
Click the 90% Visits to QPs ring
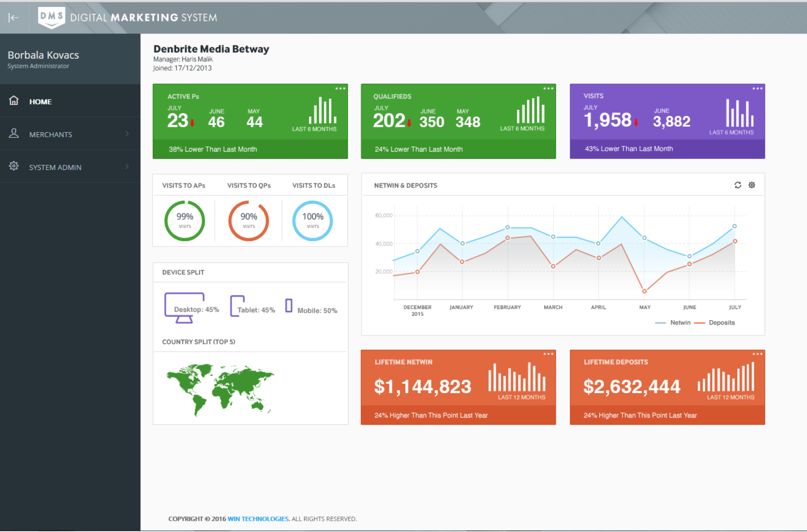249,221
